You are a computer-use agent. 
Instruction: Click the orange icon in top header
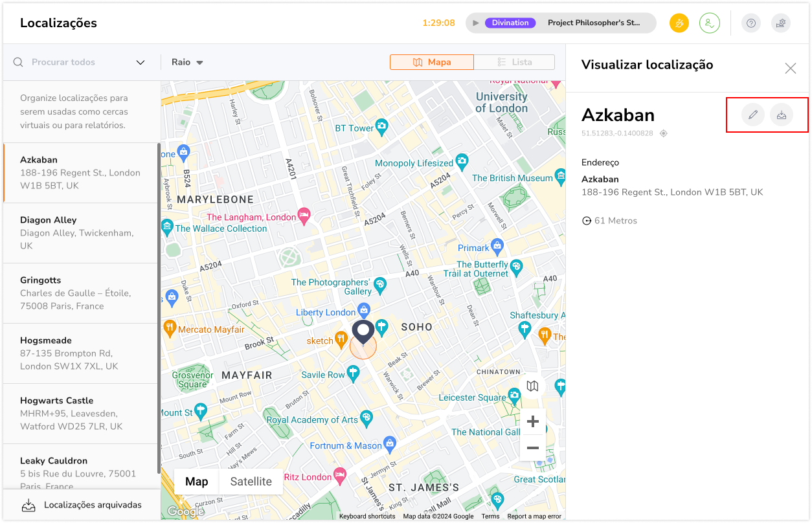pyautogui.click(x=679, y=23)
